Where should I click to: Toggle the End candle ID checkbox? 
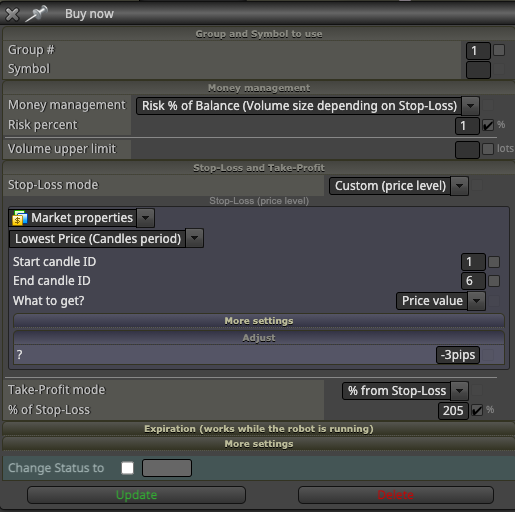pyautogui.click(x=494, y=281)
